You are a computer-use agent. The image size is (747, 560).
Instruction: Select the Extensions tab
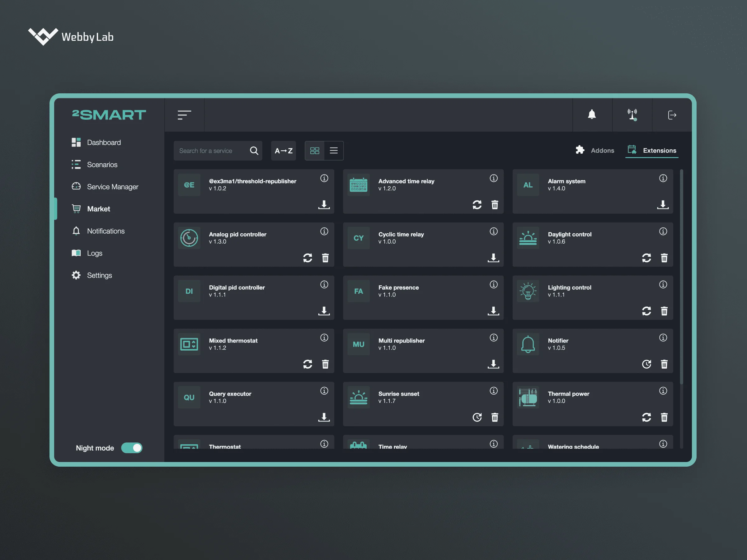652,150
